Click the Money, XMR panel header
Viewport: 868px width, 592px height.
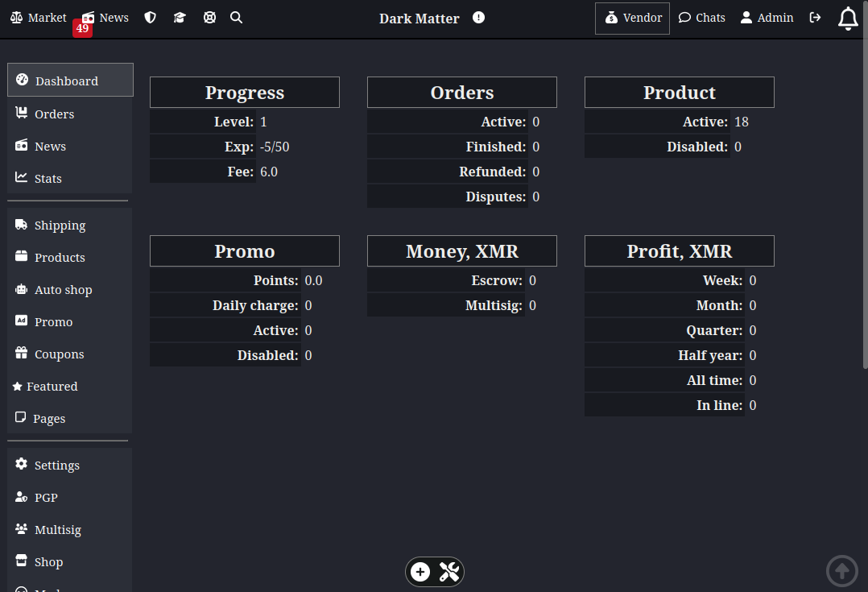click(462, 250)
